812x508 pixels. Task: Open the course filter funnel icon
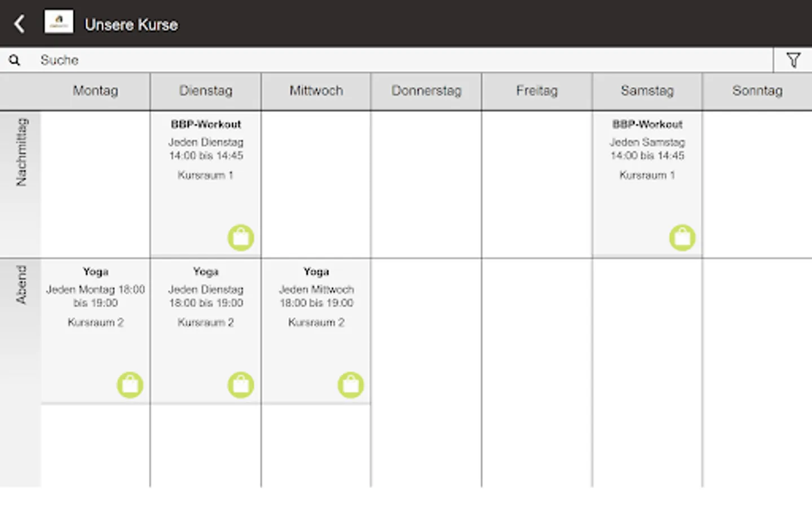click(793, 60)
